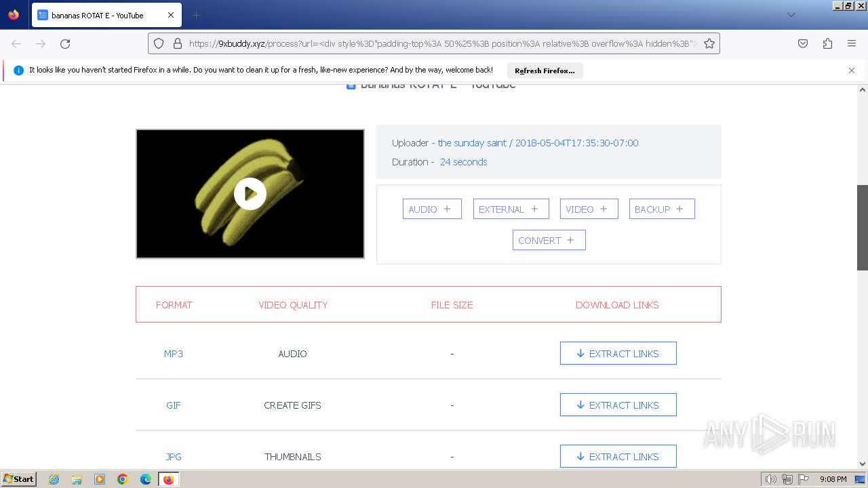Click the Firefox taskbar icon
This screenshot has height=488, width=868.
pos(169,479)
